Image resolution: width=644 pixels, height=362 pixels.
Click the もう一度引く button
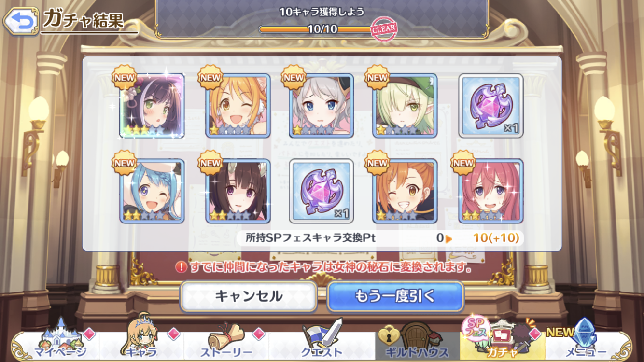coord(395,296)
